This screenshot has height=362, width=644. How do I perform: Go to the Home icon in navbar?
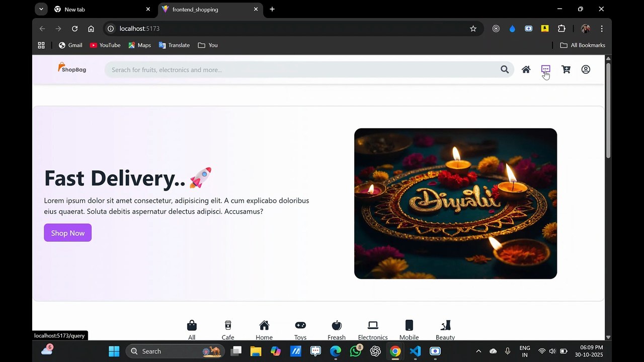[526, 69]
